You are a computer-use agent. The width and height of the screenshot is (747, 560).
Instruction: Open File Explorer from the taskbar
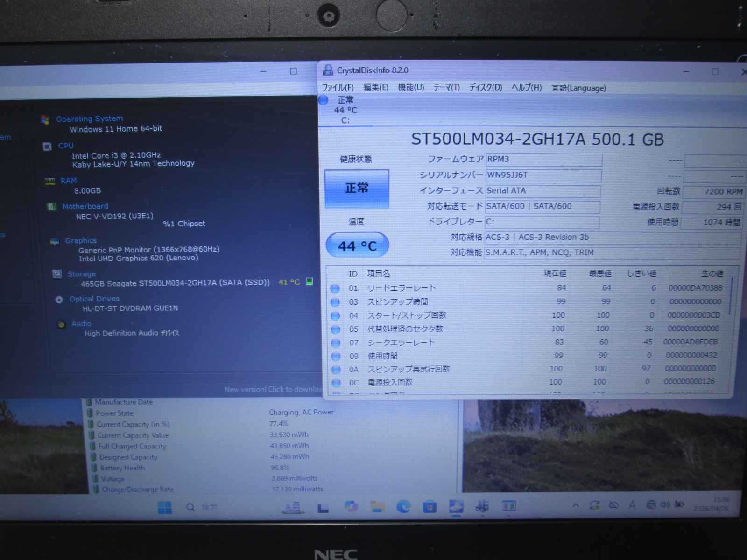(377, 507)
